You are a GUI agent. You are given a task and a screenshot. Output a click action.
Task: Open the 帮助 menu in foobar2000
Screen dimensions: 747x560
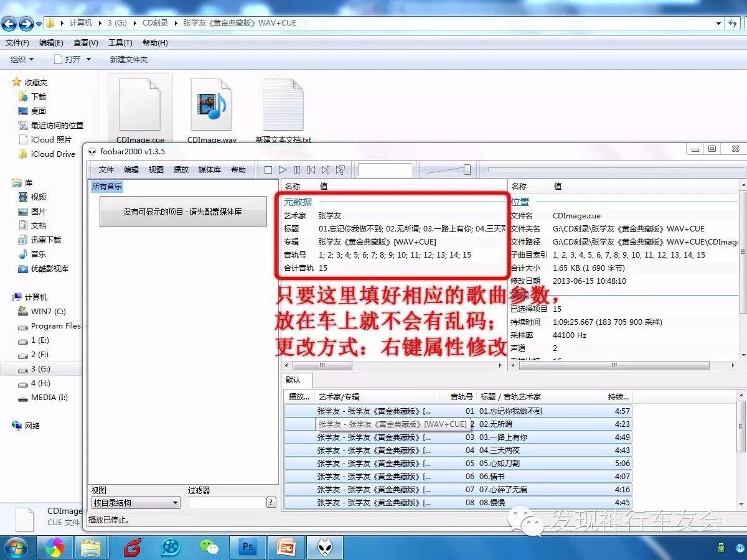point(238,170)
